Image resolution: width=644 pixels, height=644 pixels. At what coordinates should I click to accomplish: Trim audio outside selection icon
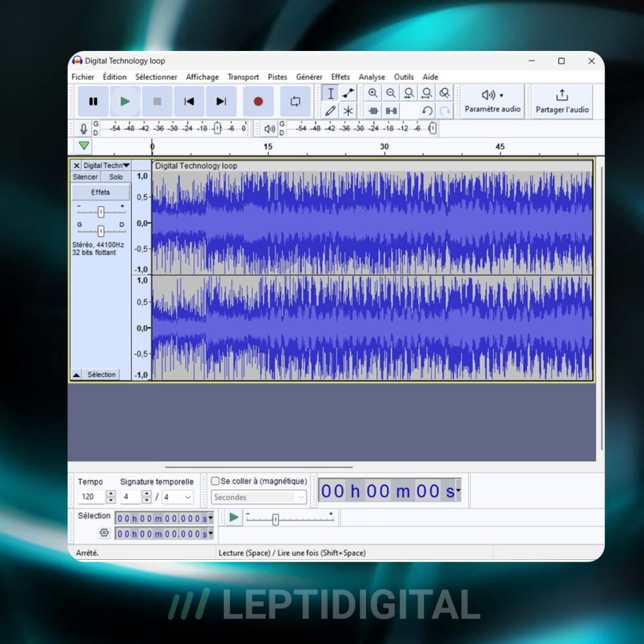[x=373, y=111]
